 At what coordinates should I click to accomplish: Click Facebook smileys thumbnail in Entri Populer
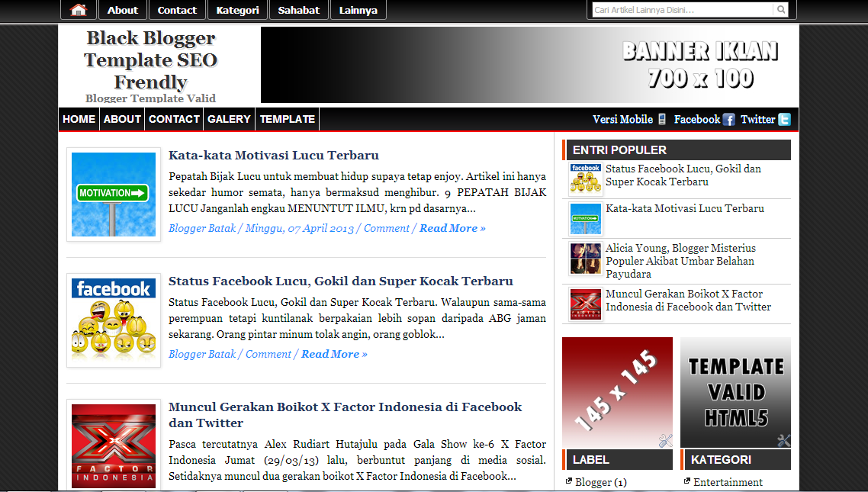tap(586, 178)
